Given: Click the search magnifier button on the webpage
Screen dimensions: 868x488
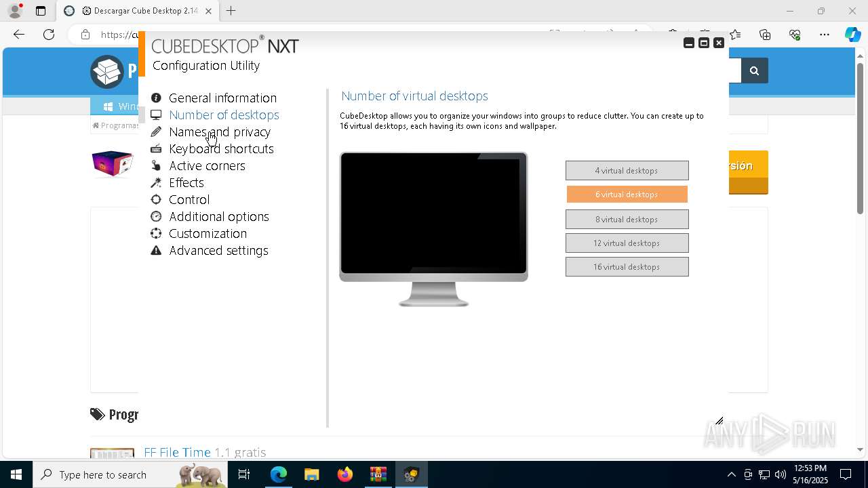Looking at the screenshot, I should click(x=754, y=70).
